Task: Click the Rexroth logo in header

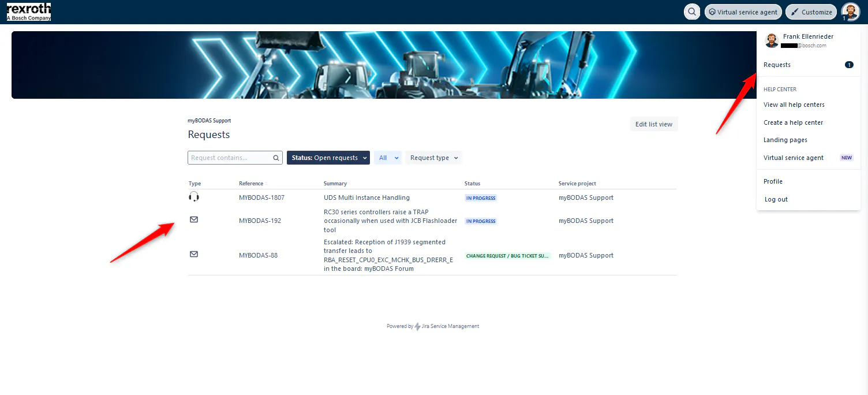Action: [29, 12]
